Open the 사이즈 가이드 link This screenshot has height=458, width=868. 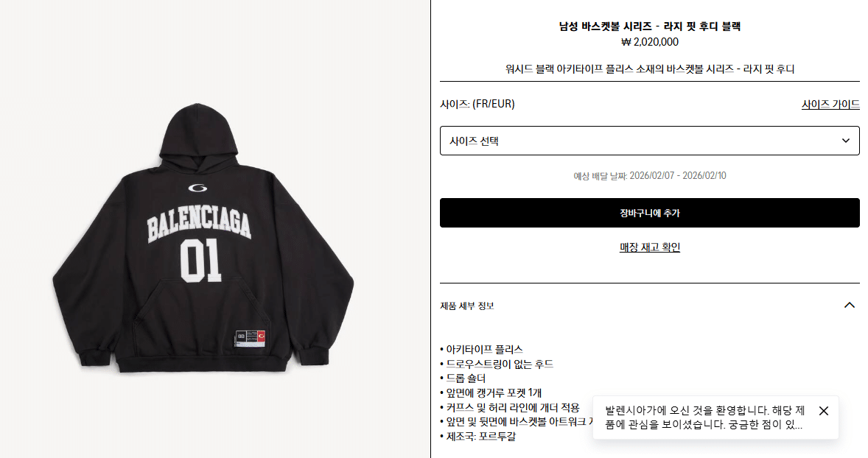coord(830,104)
